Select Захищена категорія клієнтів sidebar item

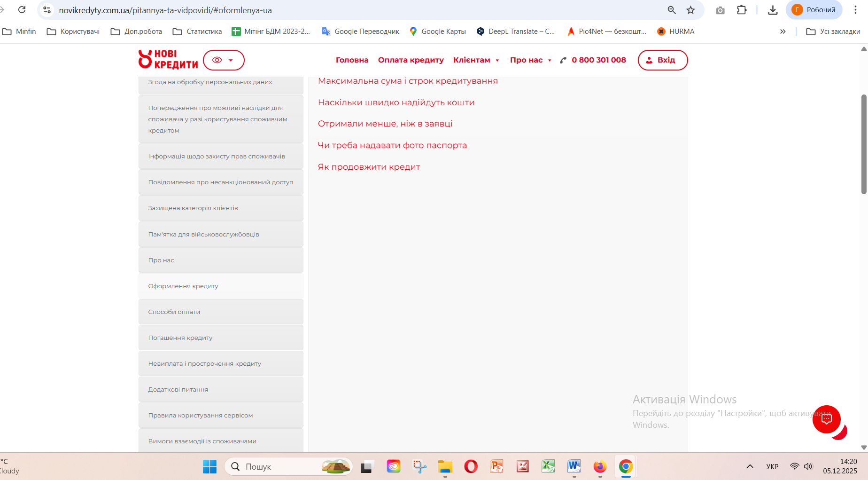pyautogui.click(x=221, y=208)
